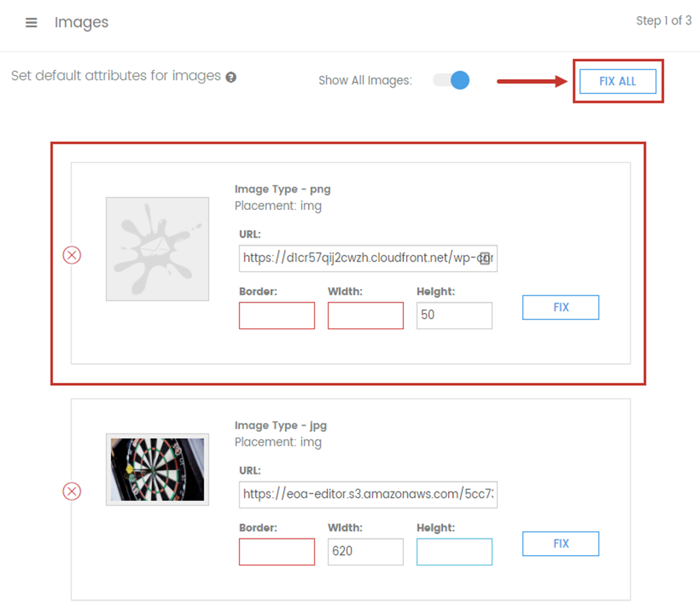The height and width of the screenshot is (614, 700).
Task: Focus the amazonaws URL input field
Action: tap(368, 494)
